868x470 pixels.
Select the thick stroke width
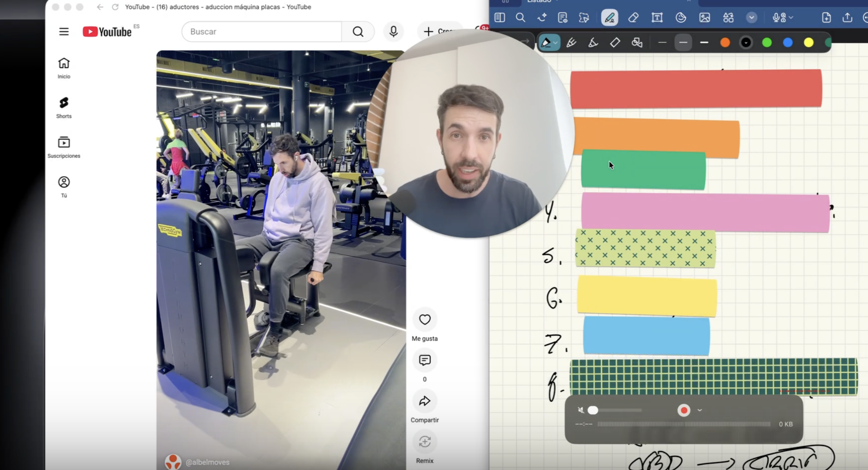[704, 43]
